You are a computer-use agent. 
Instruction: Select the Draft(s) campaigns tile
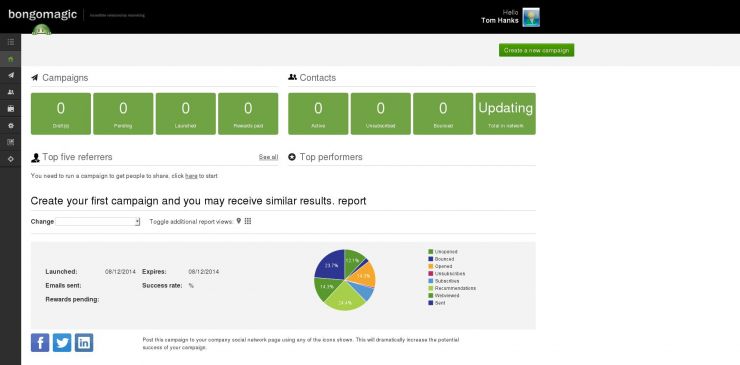(x=61, y=114)
